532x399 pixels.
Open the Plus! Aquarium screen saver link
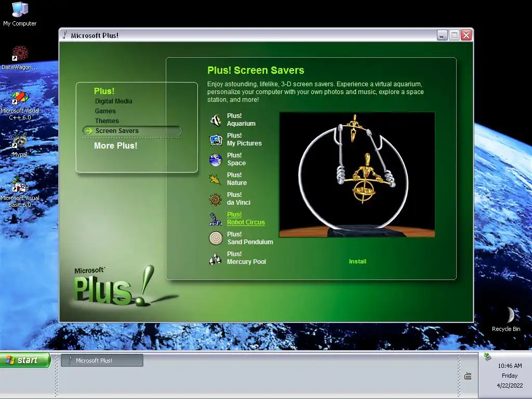point(241,120)
